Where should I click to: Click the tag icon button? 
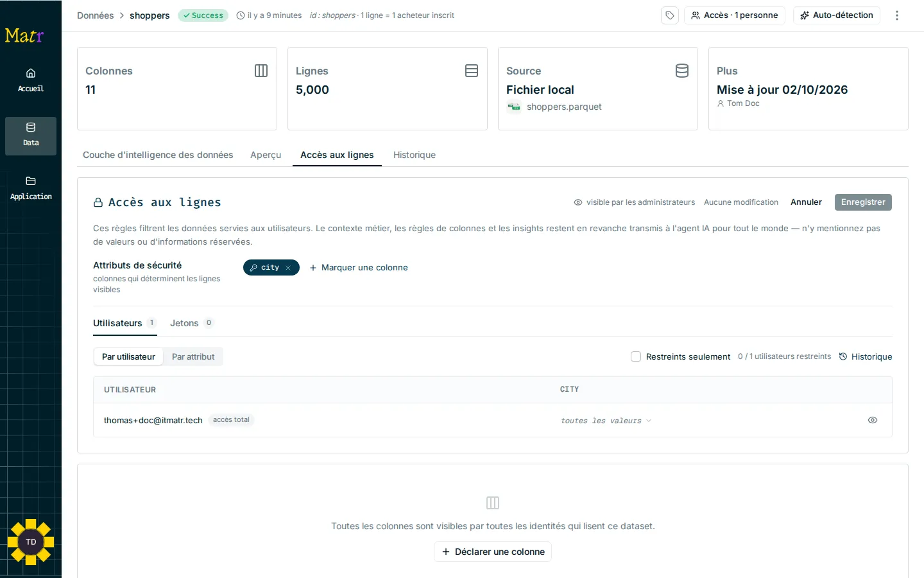[x=670, y=15]
